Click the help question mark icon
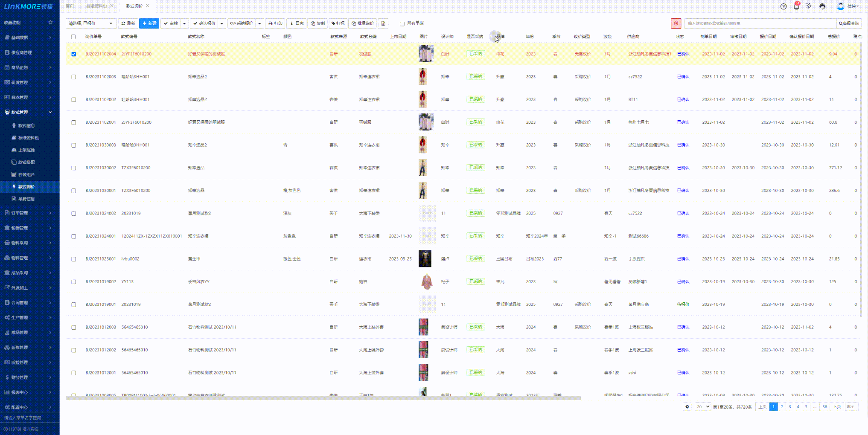 click(x=784, y=6)
